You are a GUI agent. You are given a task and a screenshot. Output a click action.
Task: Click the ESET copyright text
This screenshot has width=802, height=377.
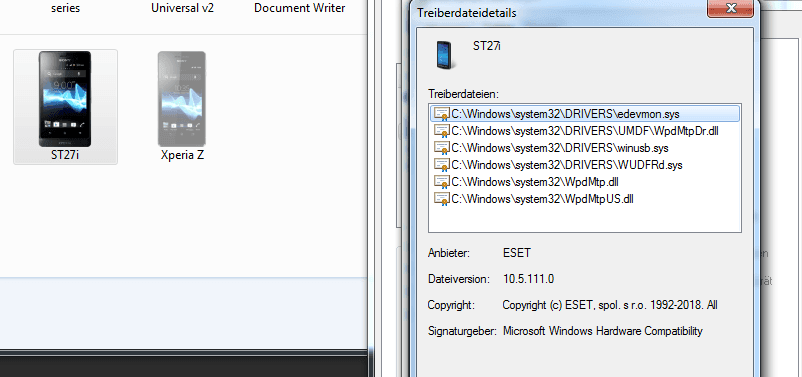pyautogui.click(x=610, y=305)
